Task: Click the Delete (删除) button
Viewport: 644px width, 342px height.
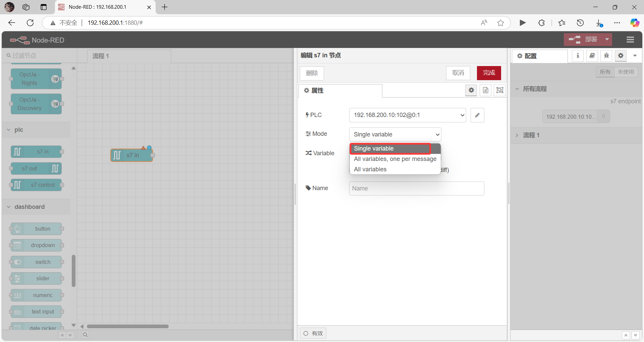Action: pos(312,73)
